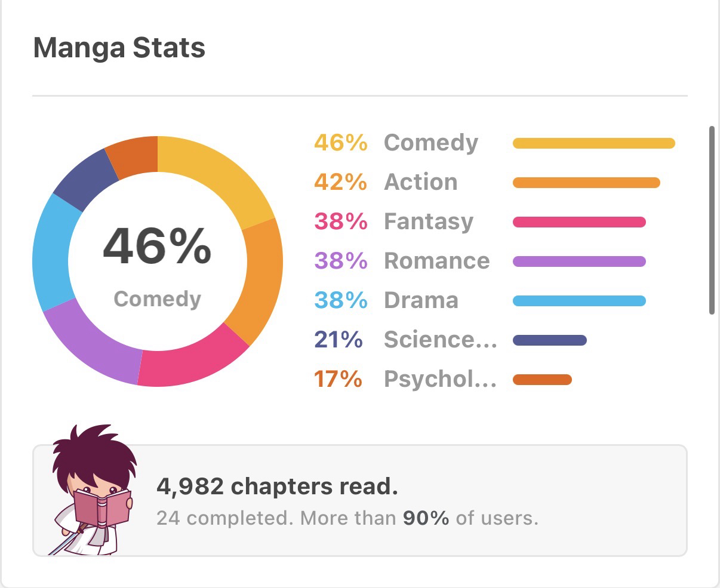Click the Comedy genre label
This screenshot has height=588, width=720.
pos(430,143)
